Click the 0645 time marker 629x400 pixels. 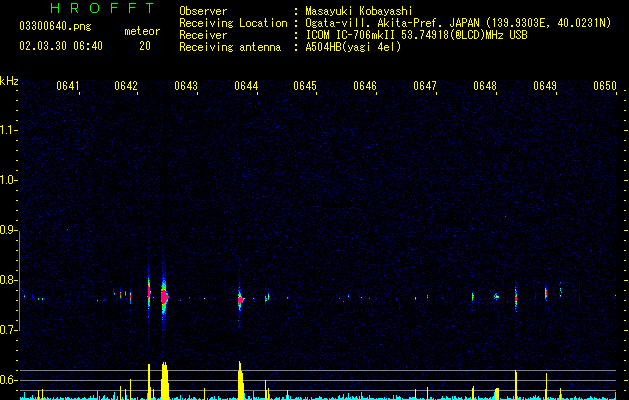(x=305, y=86)
